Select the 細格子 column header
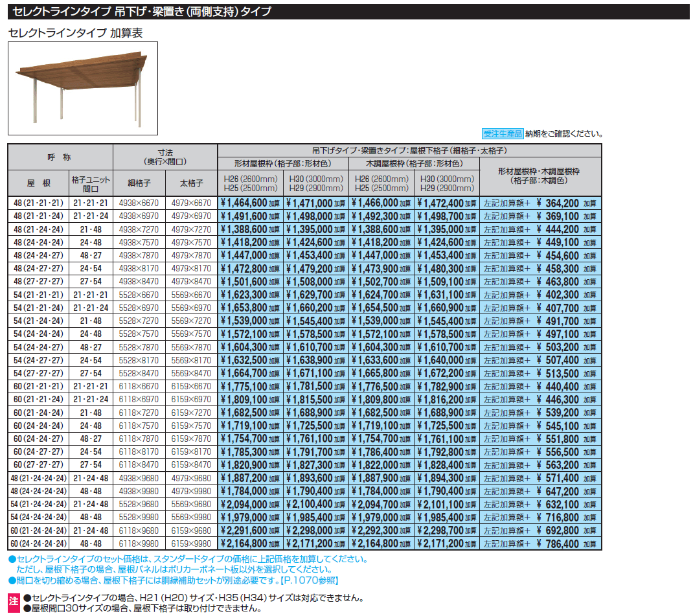Viewport: 693px width, 616px height. (x=139, y=183)
